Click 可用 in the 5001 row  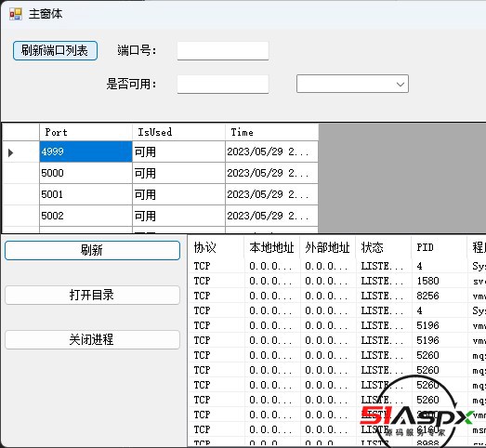pyautogui.click(x=178, y=194)
